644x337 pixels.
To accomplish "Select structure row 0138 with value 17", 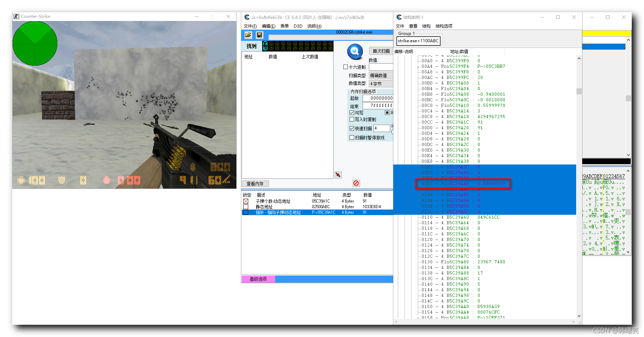I will [x=452, y=273].
